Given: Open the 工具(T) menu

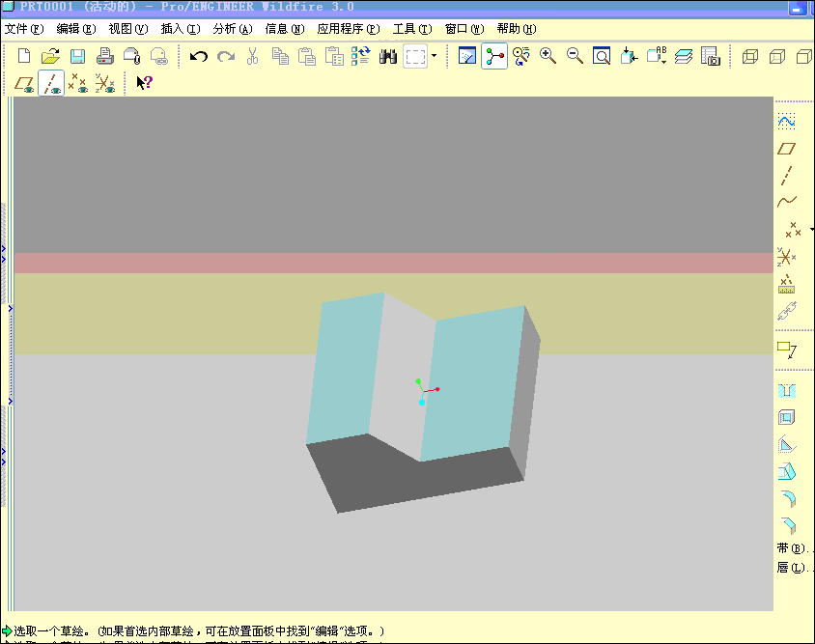Looking at the screenshot, I should [412, 29].
